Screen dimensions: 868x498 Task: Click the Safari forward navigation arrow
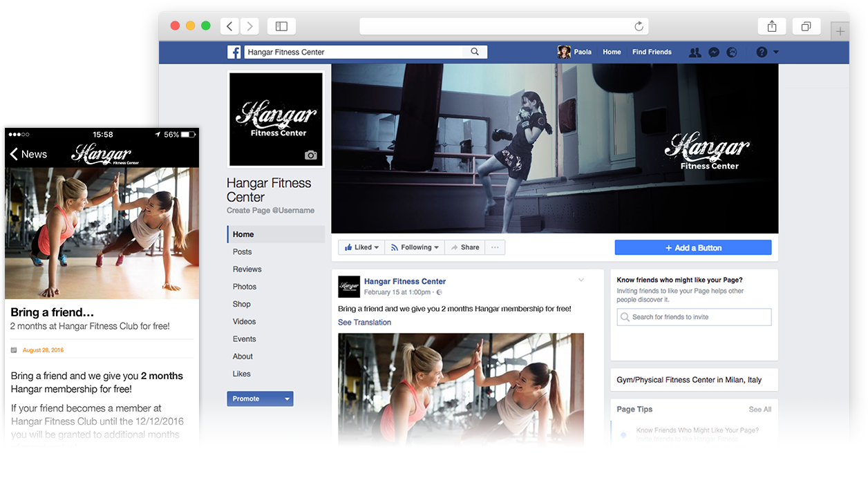click(x=249, y=26)
